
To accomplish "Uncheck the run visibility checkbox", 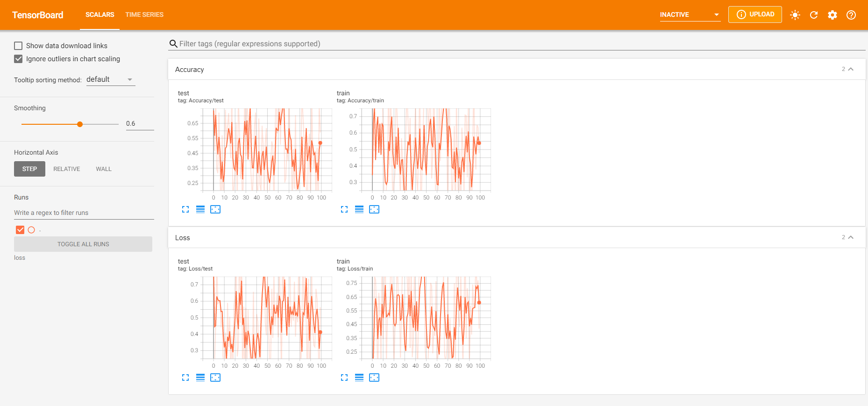I will point(20,230).
